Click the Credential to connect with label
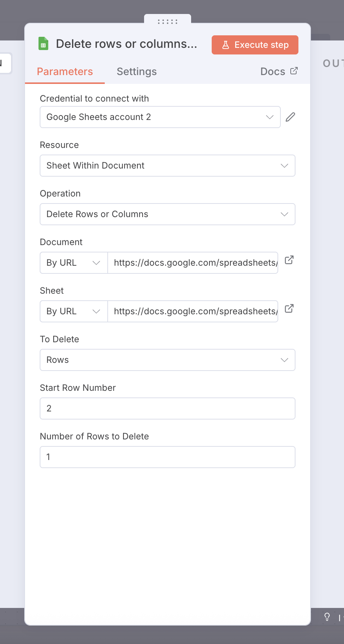Screen dimensions: 344x644 (94, 99)
